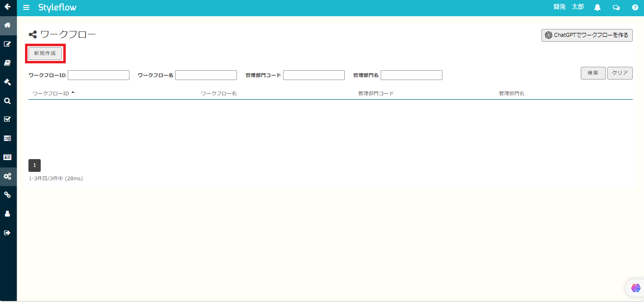This screenshot has height=302, width=644.
Task: Click the checkmark box icon in sidebar
Action: [7, 119]
